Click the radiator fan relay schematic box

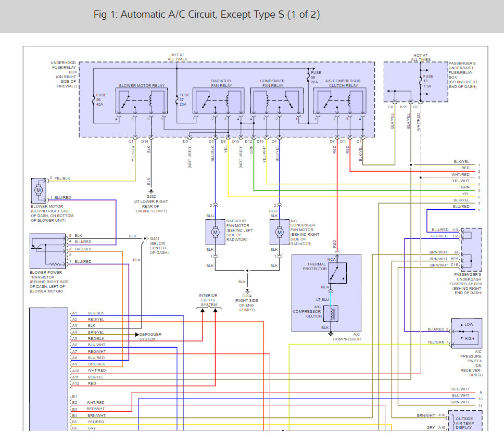pyautogui.click(x=219, y=100)
